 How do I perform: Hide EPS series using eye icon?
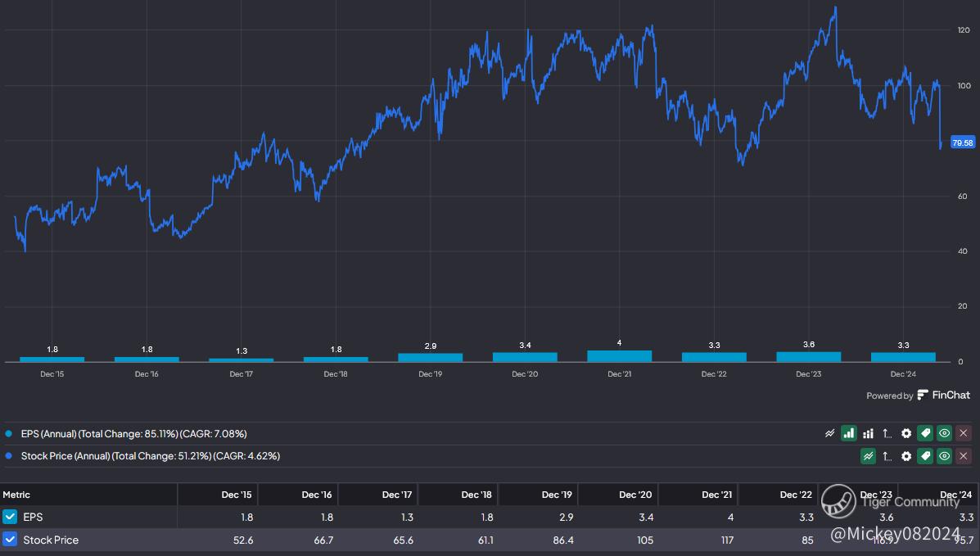pos(945,433)
